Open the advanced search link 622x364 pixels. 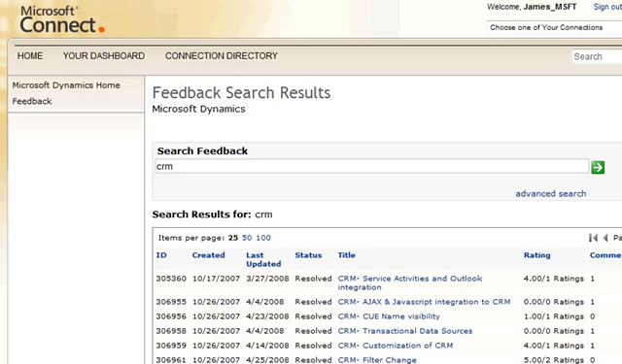pos(551,194)
